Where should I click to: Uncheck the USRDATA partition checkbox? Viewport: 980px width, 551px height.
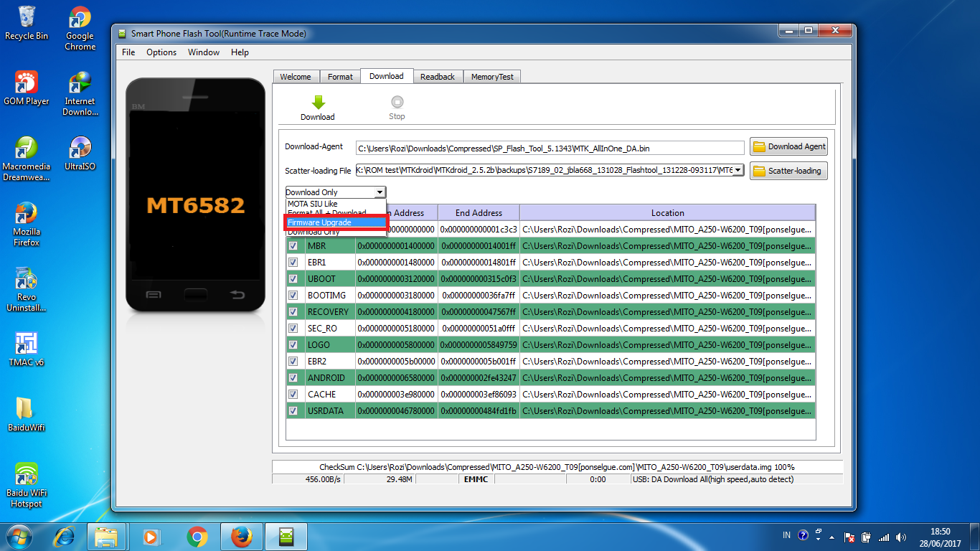click(293, 411)
